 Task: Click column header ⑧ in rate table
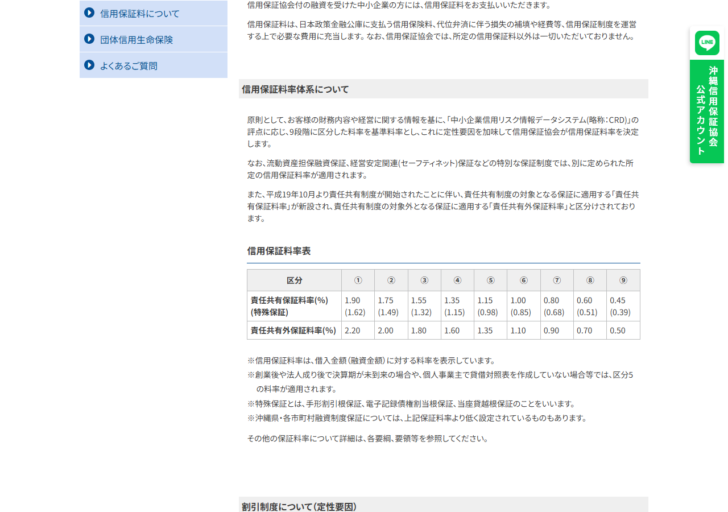coord(590,280)
